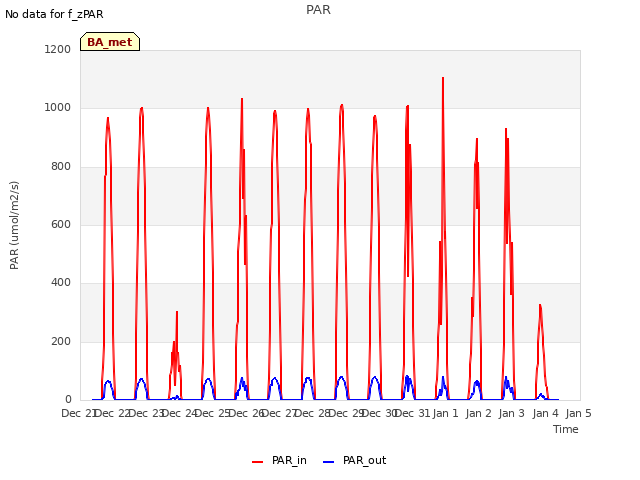Click the small PAR_in peak on Jan 4
The width and height of the screenshot is (640, 480).
(x=540, y=305)
